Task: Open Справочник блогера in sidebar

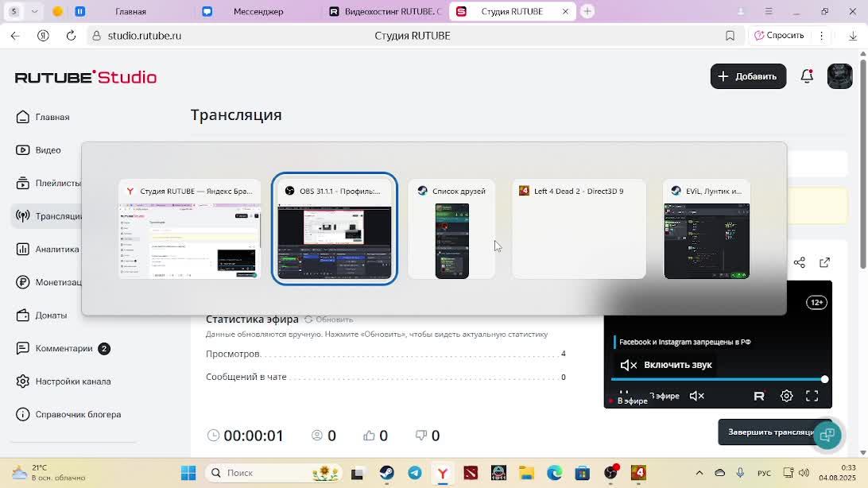Action: click(68, 414)
